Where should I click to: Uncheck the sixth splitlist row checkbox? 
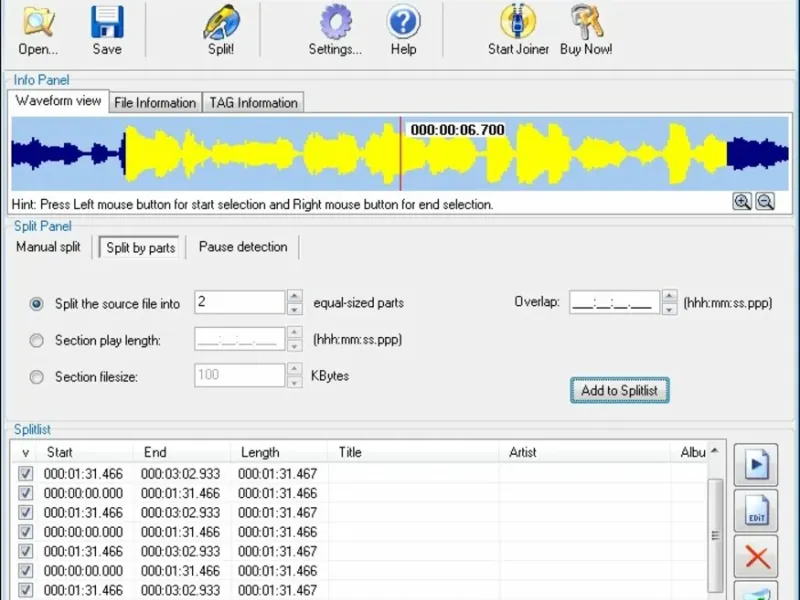(x=26, y=570)
